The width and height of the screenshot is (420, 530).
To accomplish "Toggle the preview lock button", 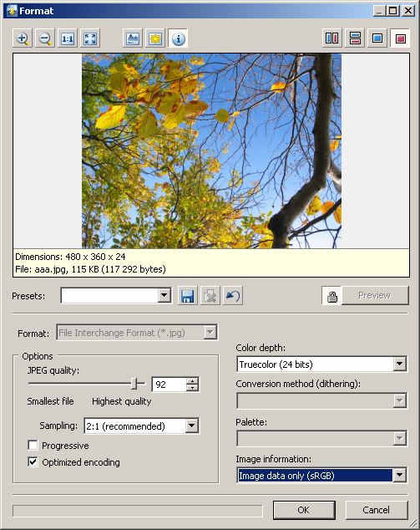I will [x=331, y=296].
